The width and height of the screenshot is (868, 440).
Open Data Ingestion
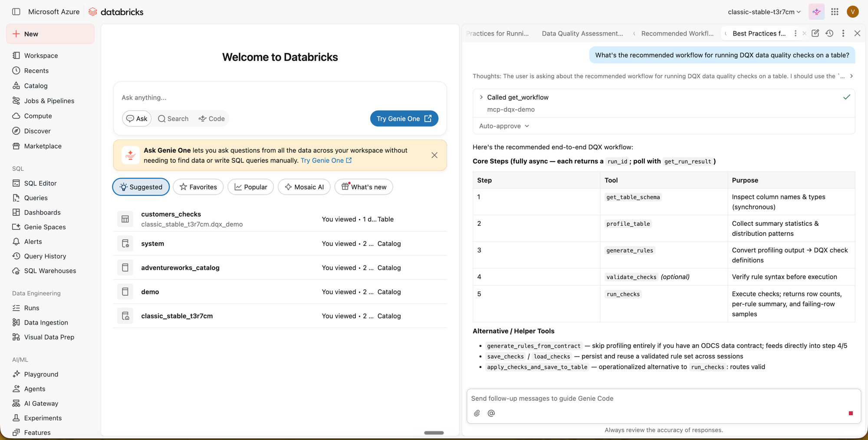click(x=46, y=322)
